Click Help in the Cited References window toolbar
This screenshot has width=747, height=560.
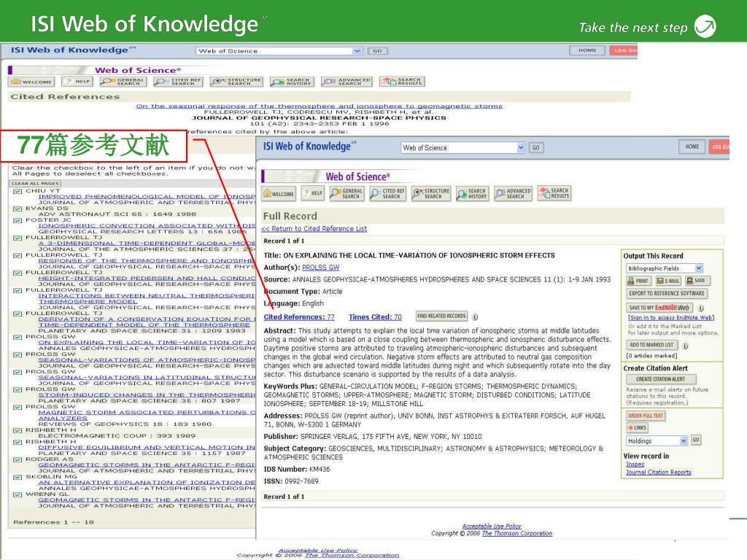(77, 82)
